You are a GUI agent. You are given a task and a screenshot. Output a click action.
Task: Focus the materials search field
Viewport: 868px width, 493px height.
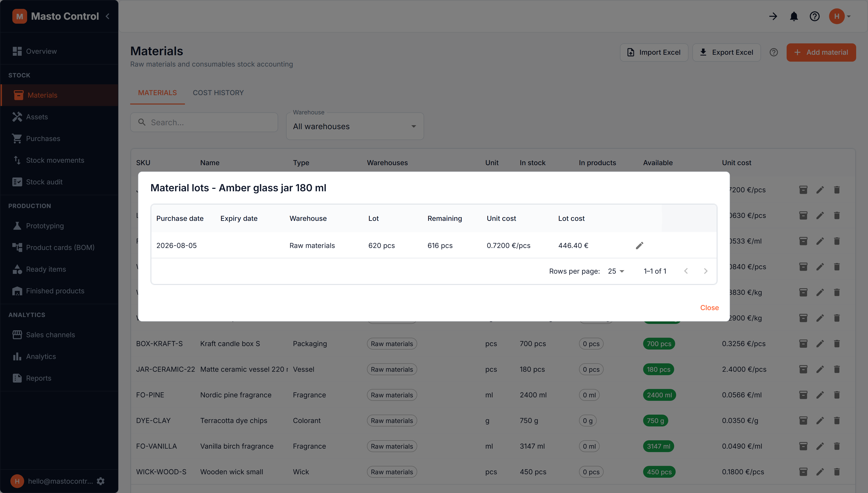tap(204, 122)
